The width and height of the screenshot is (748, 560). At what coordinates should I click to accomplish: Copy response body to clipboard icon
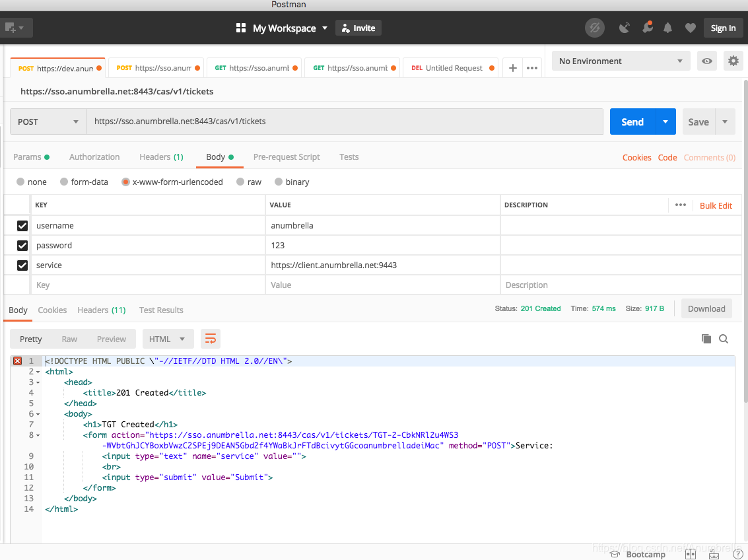[x=706, y=339]
